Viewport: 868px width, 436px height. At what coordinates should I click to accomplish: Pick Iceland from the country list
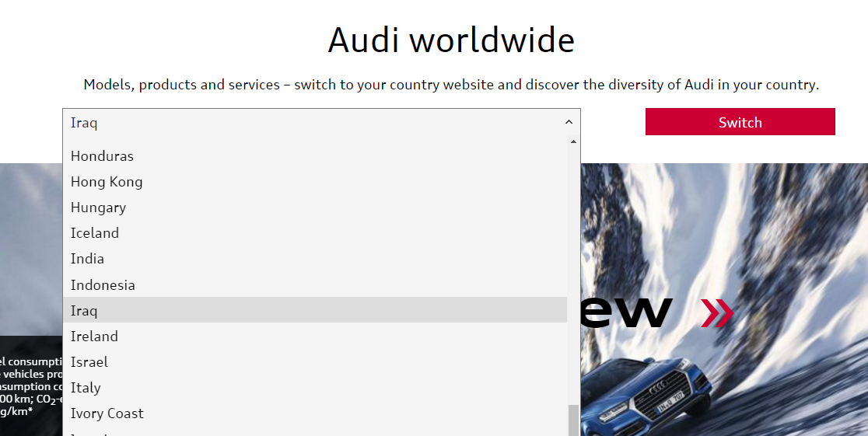[x=315, y=233]
